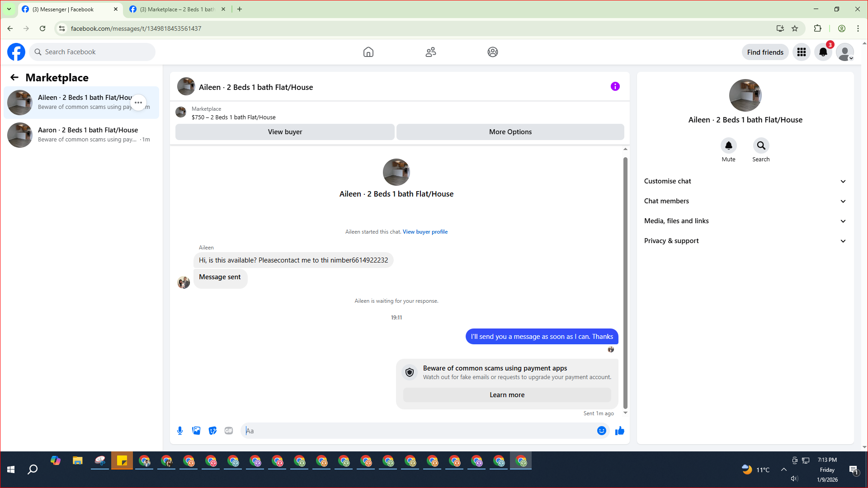Go to Facebook Home icon

tap(368, 52)
